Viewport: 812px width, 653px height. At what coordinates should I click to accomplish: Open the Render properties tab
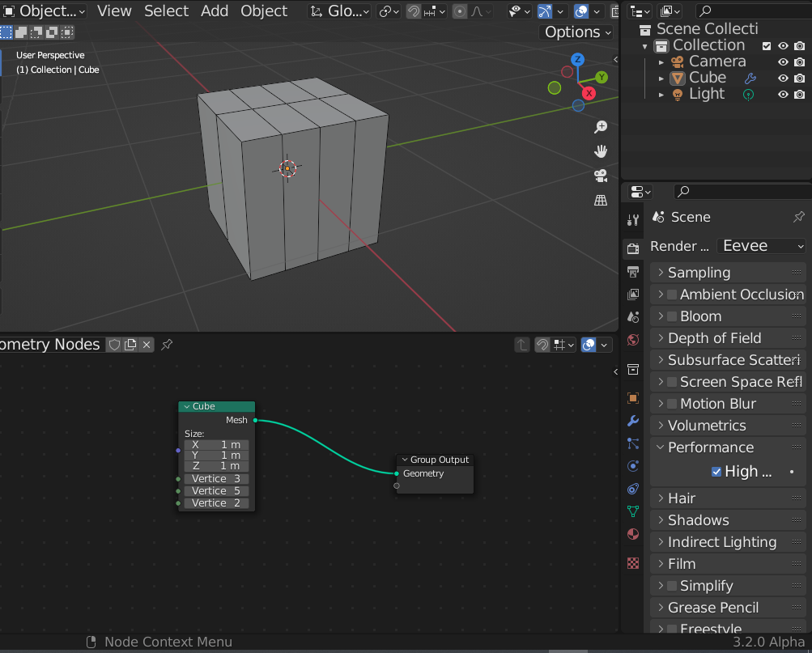coord(633,249)
